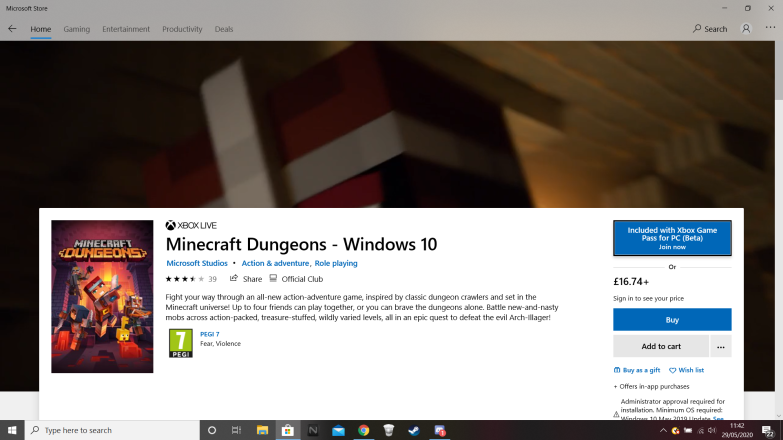Click the volume icon in tray
The height and width of the screenshot is (440, 783).
pyautogui.click(x=712, y=431)
